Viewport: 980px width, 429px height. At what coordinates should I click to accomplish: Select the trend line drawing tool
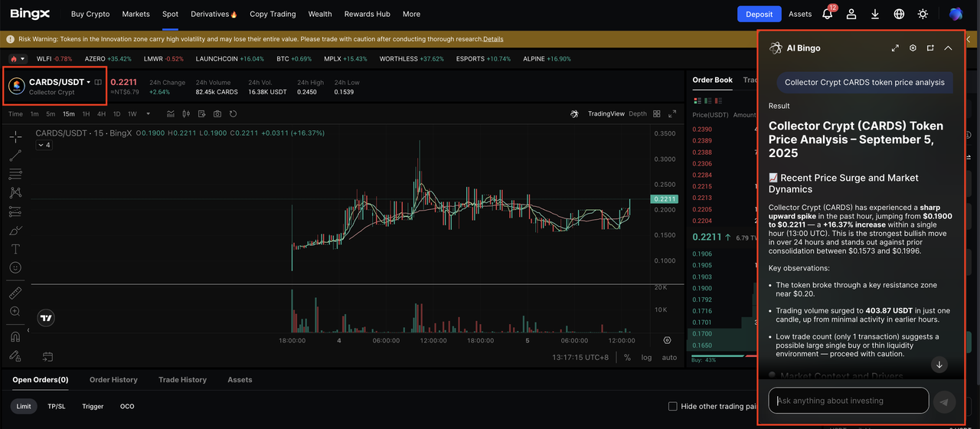click(x=15, y=156)
